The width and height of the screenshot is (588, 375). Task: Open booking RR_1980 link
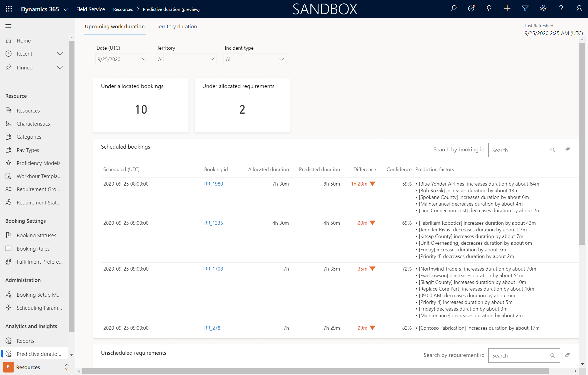tap(213, 184)
